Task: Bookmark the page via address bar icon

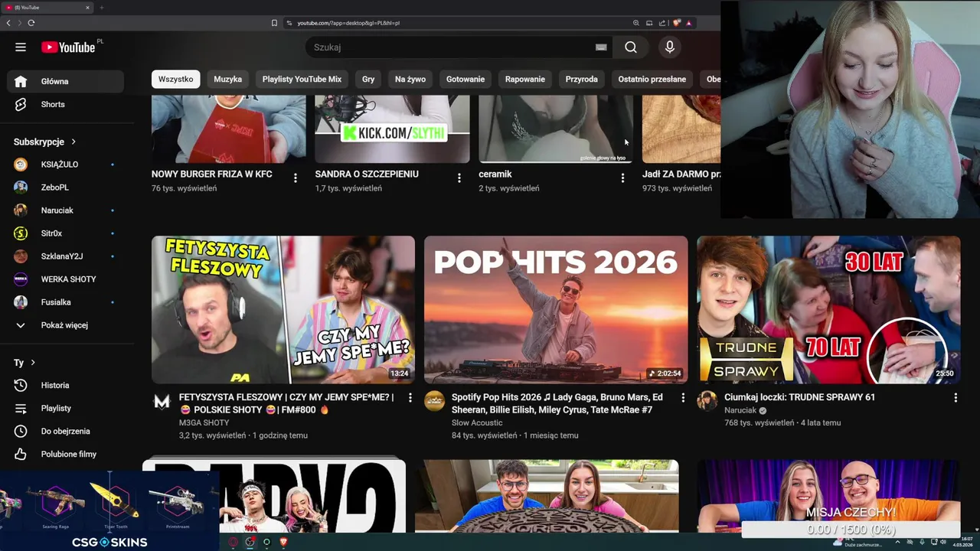Action: tap(274, 23)
